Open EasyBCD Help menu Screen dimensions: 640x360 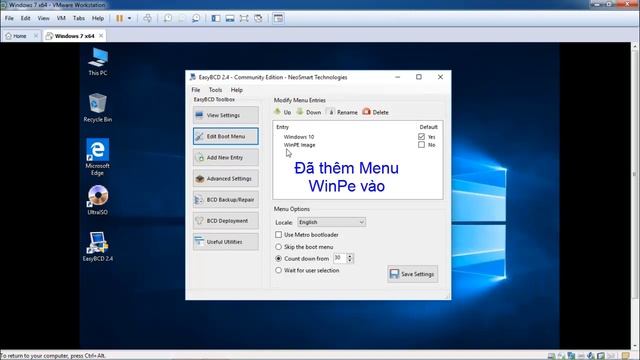click(x=237, y=90)
